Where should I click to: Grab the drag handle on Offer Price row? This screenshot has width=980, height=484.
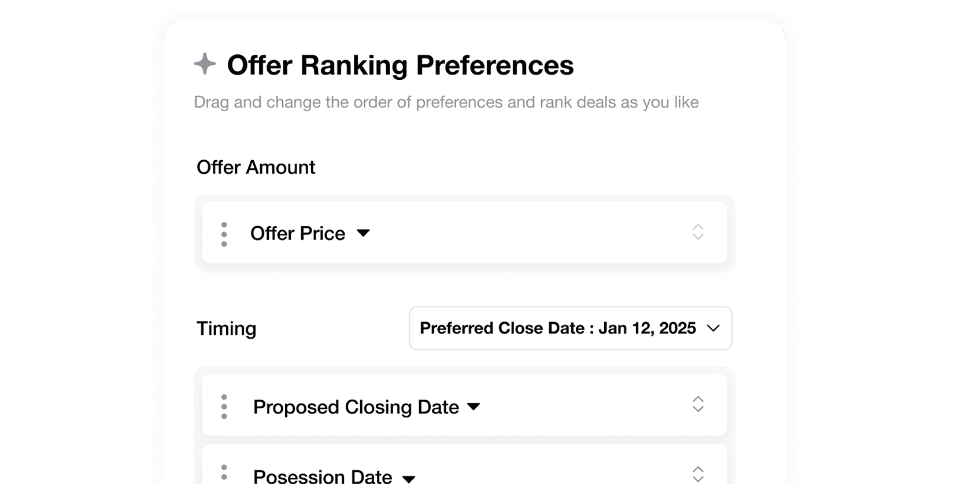coord(224,234)
